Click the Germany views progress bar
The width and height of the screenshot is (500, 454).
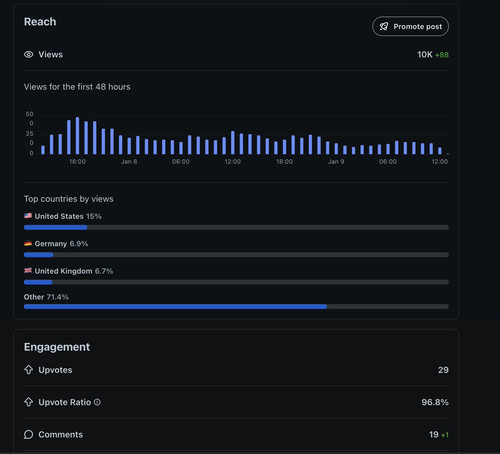point(236,255)
